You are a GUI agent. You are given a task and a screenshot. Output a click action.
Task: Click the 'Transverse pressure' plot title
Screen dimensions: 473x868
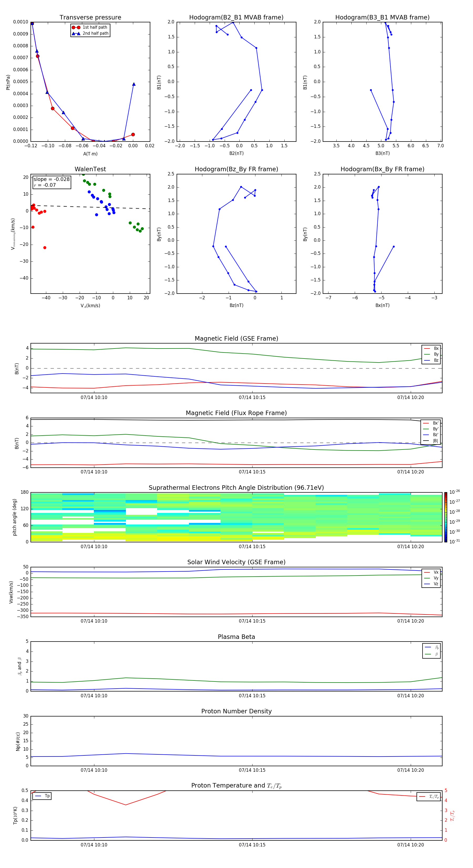pyautogui.click(x=90, y=18)
